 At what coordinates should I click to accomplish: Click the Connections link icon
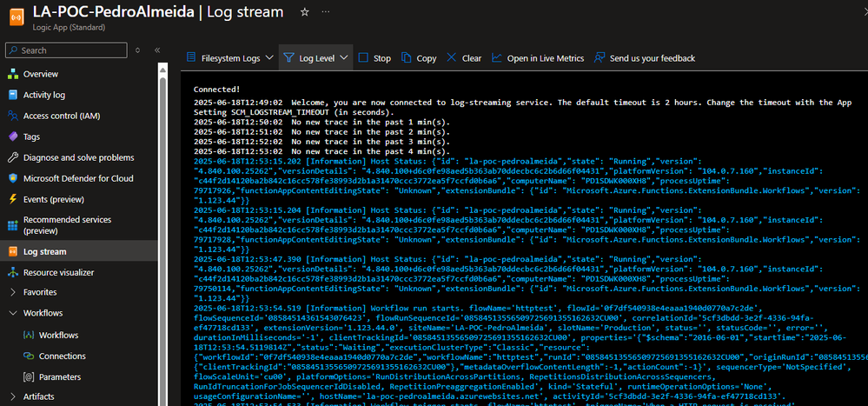click(28, 356)
